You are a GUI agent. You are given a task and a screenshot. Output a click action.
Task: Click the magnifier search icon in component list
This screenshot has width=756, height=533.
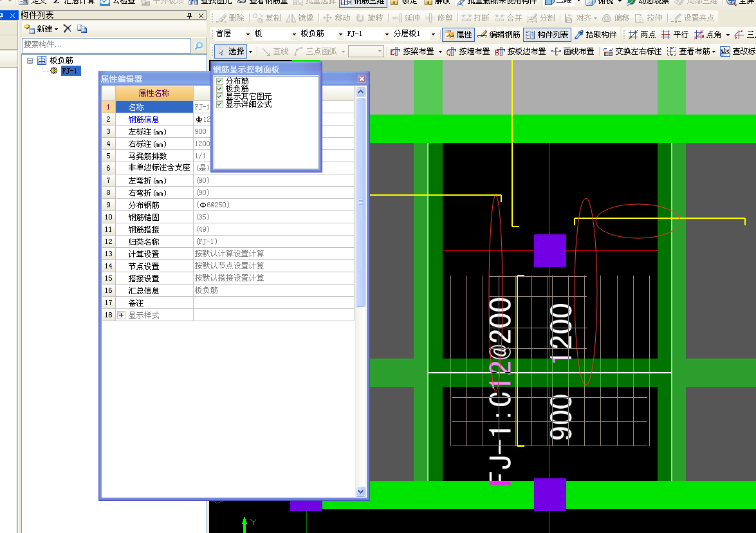(x=199, y=45)
